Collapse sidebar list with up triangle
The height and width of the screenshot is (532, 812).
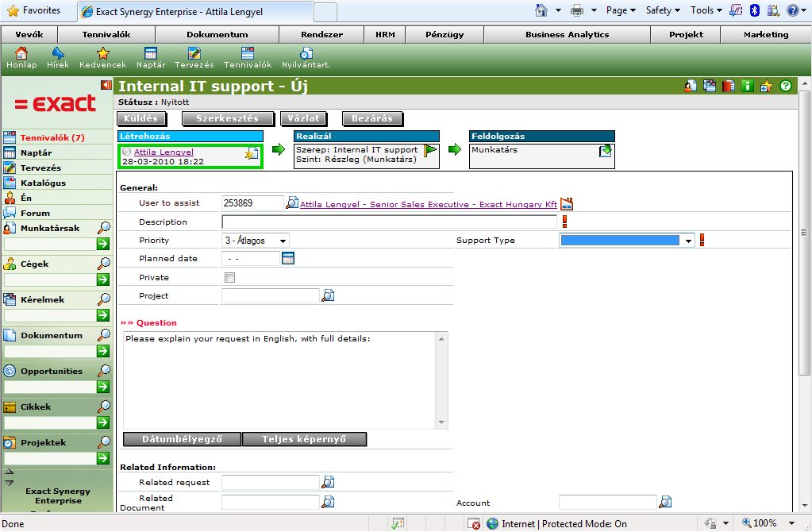point(10,472)
